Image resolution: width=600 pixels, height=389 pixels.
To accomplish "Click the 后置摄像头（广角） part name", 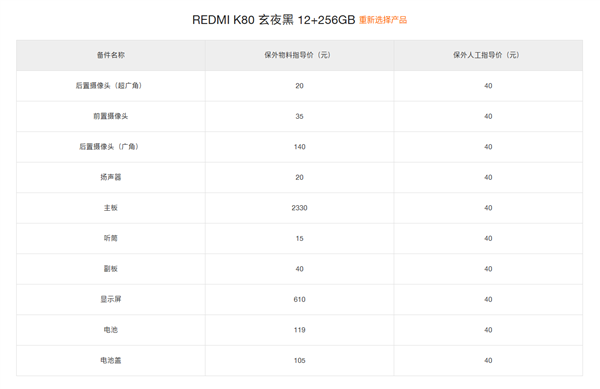I will [x=109, y=146].
